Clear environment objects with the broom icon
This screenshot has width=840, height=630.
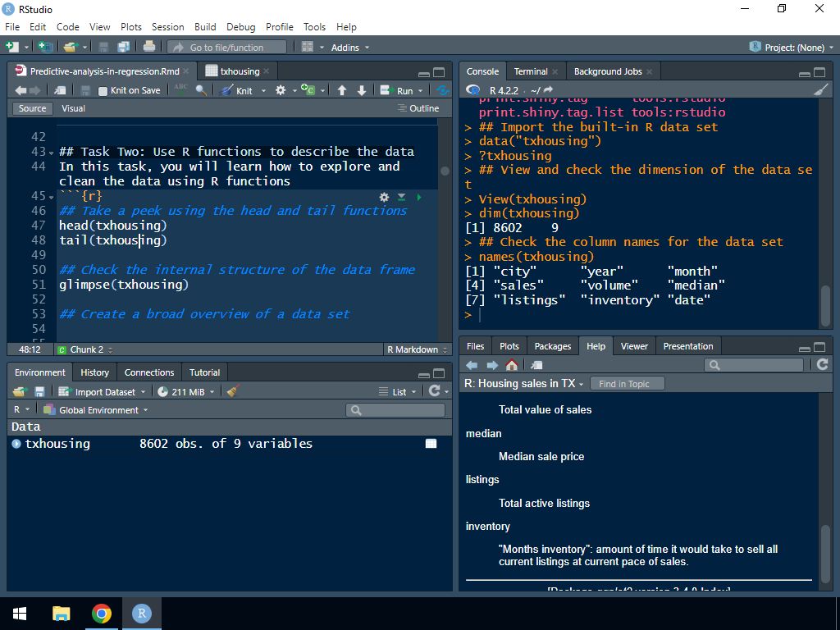point(233,392)
